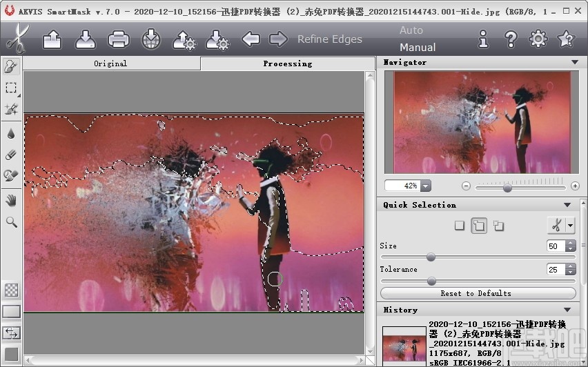Open the zoom percentage dropdown

coord(426,186)
